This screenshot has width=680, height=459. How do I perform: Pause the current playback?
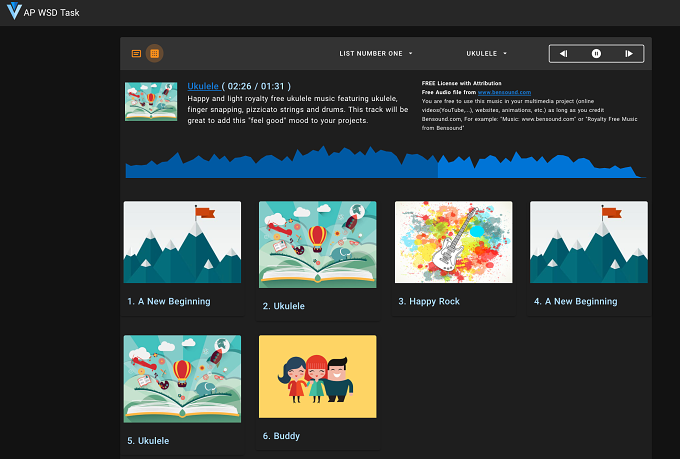pos(596,54)
